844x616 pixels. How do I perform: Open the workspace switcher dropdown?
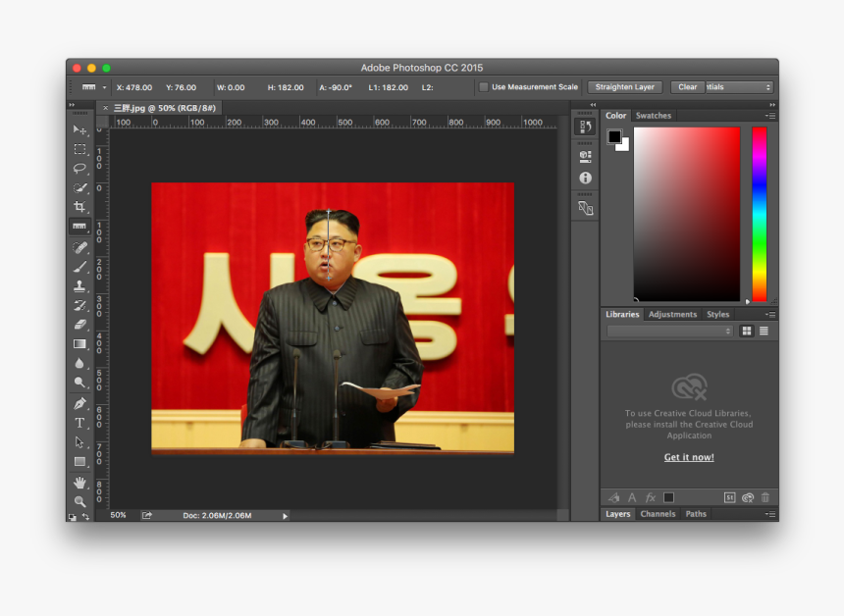point(739,87)
